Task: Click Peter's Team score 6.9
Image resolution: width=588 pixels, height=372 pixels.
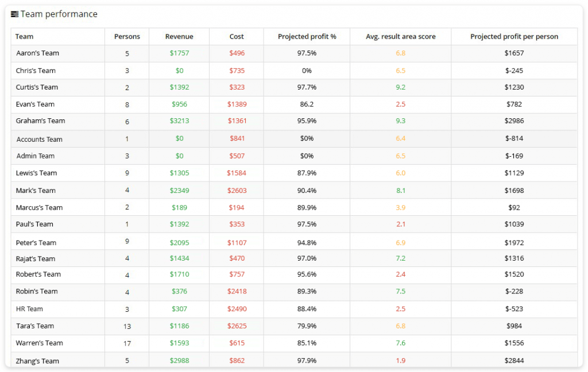Action: (400, 242)
